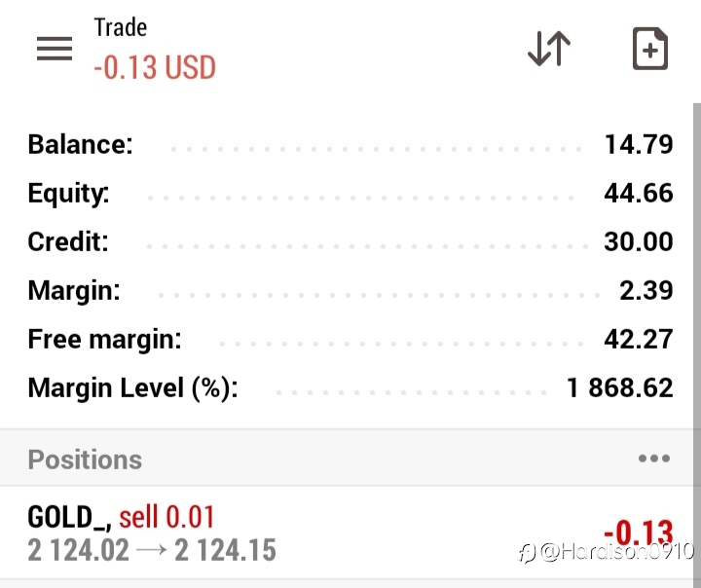
Task: Tap the sort arrows icon
Action: 549,49
